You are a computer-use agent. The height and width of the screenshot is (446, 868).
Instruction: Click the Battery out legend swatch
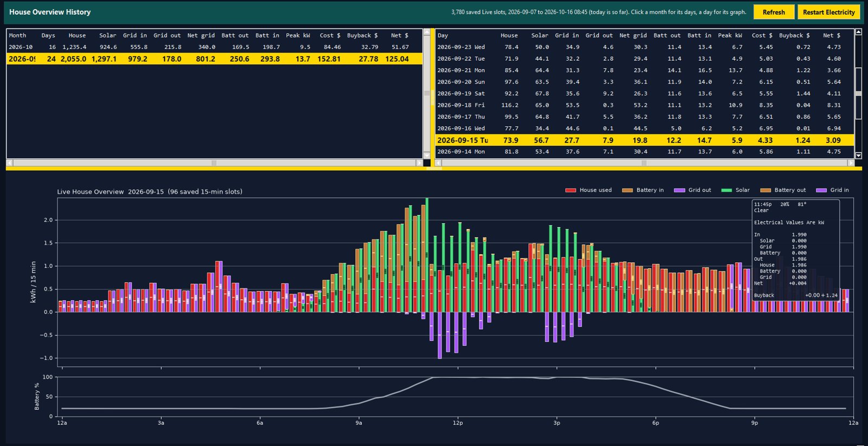[765, 190]
